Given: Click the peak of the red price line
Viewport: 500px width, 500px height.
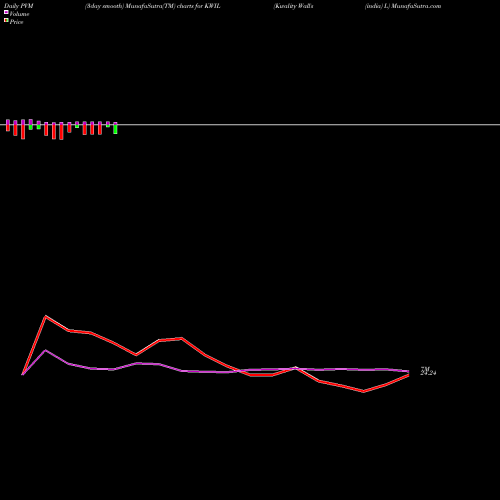Looking at the screenshot, I should [x=46, y=316].
